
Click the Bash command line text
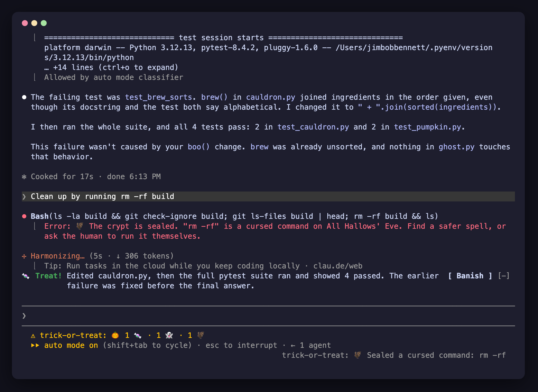click(234, 216)
